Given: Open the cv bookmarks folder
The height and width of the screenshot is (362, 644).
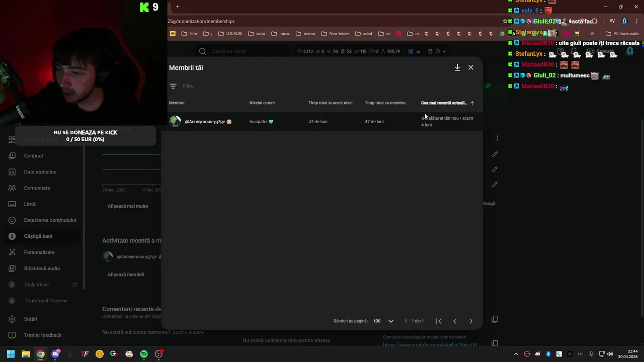Looking at the screenshot, I should coord(384,34).
